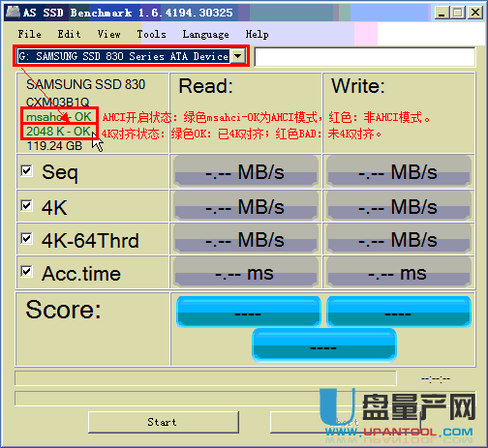Close the AS SSD Benchmark window

click(x=475, y=13)
